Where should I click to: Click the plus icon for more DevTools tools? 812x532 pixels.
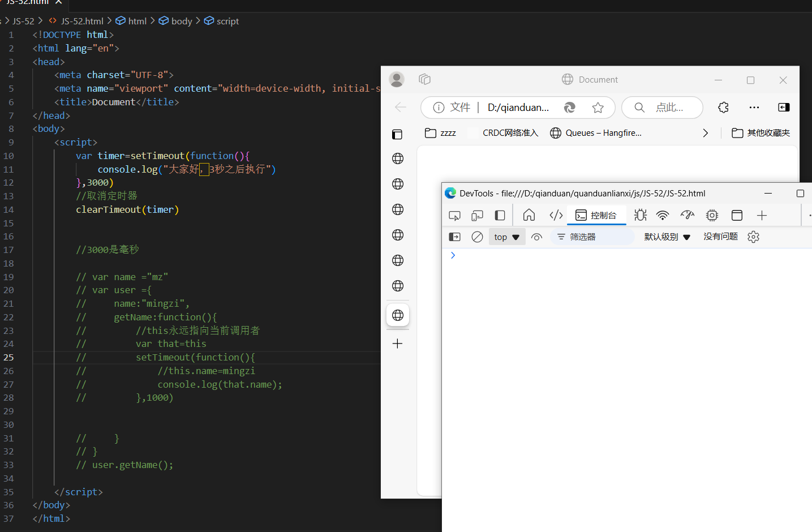(762, 215)
